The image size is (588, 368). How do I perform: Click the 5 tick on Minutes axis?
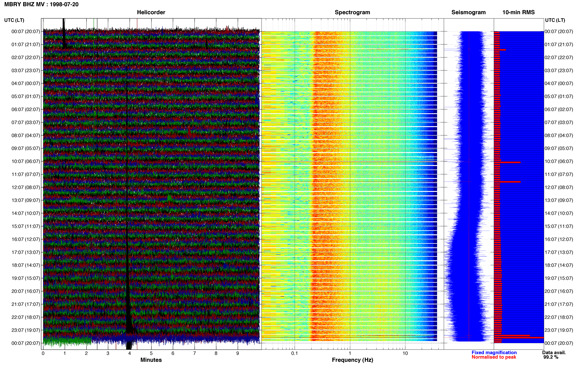pos(151,353)
